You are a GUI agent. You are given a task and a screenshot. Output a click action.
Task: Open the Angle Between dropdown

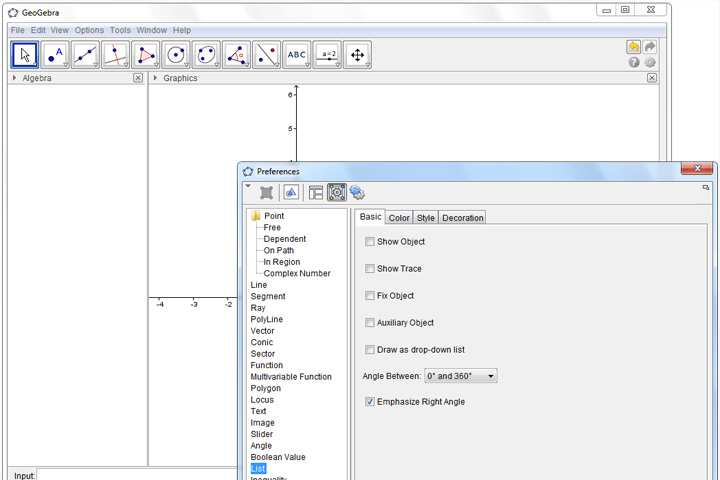point(461,376)
